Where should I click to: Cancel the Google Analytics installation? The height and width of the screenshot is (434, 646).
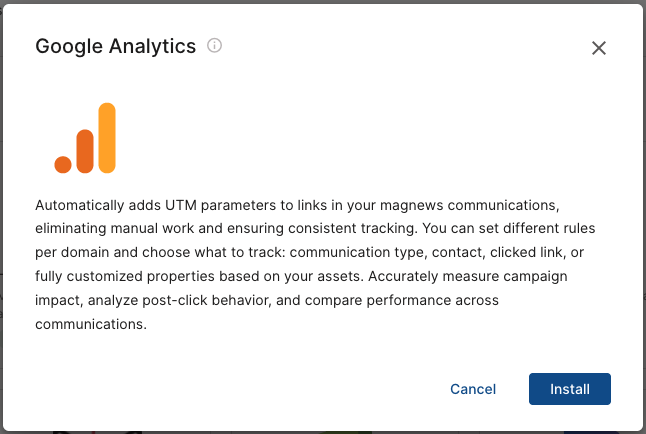(x=473, y=389)
